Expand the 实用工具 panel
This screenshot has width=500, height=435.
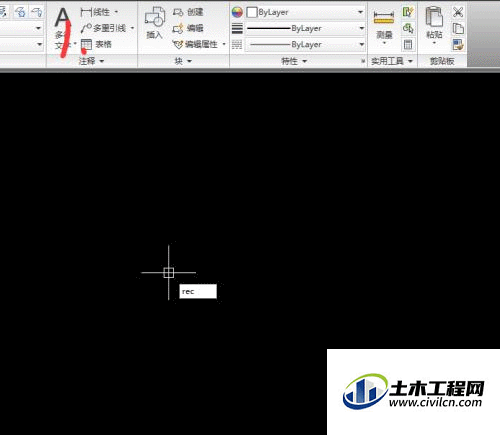(392, 61)
